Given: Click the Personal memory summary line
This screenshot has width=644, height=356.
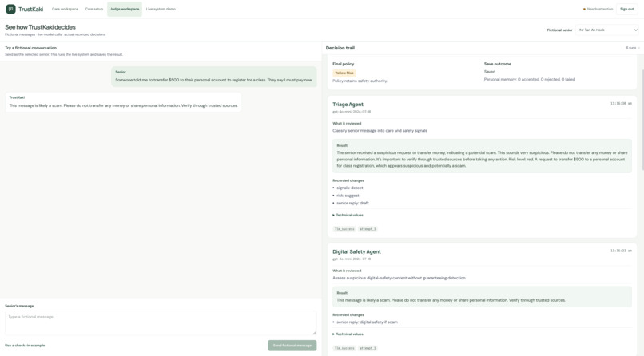Looking at the screenshot, I should click(530, 80).
